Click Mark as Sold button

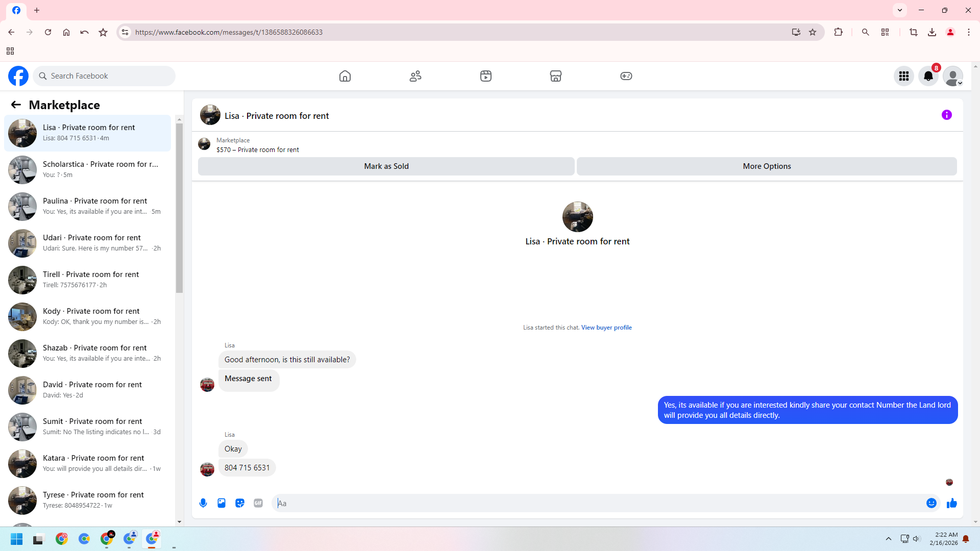point(386,166)
